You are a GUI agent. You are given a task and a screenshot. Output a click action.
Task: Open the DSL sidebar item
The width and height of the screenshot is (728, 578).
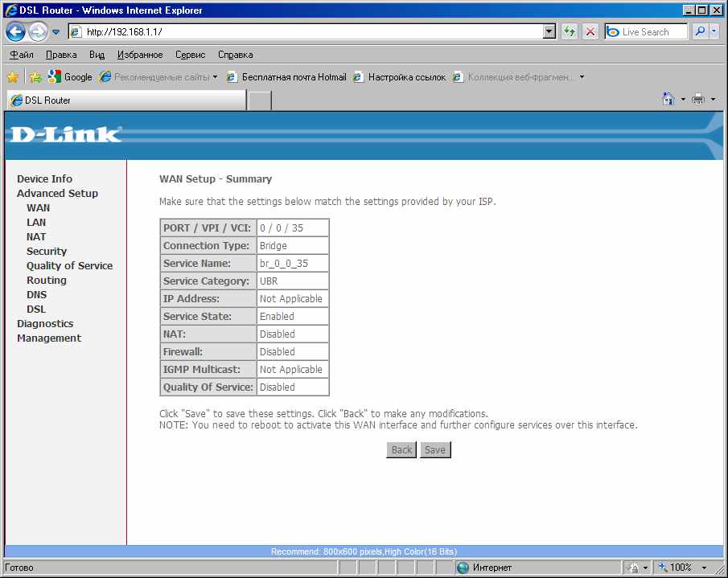click(36, 309)
